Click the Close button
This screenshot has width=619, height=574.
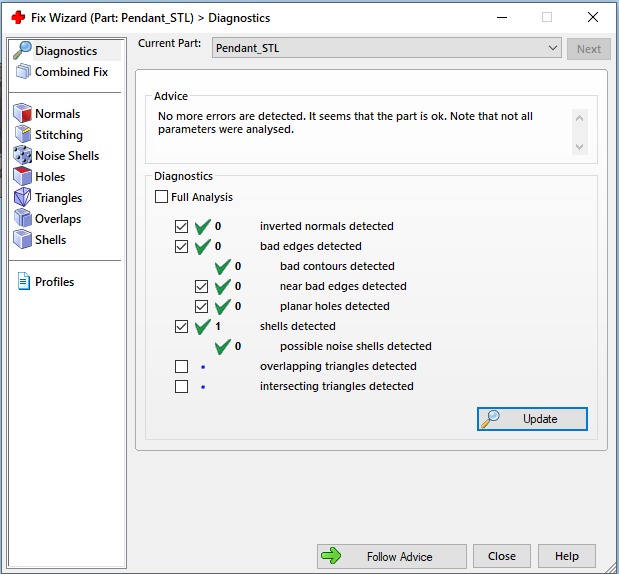click(x=502, y=556)
